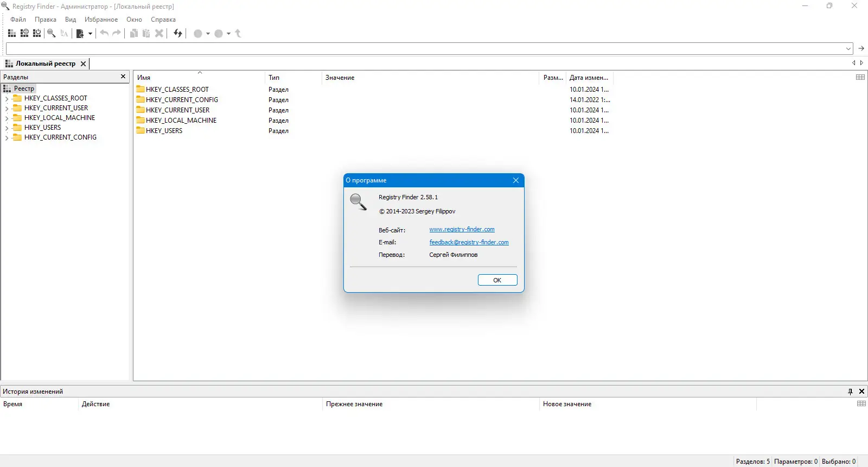Viewport: 868px width, 467px height.
Task: Click the Redo arrow icon
Action: [117, 33]
